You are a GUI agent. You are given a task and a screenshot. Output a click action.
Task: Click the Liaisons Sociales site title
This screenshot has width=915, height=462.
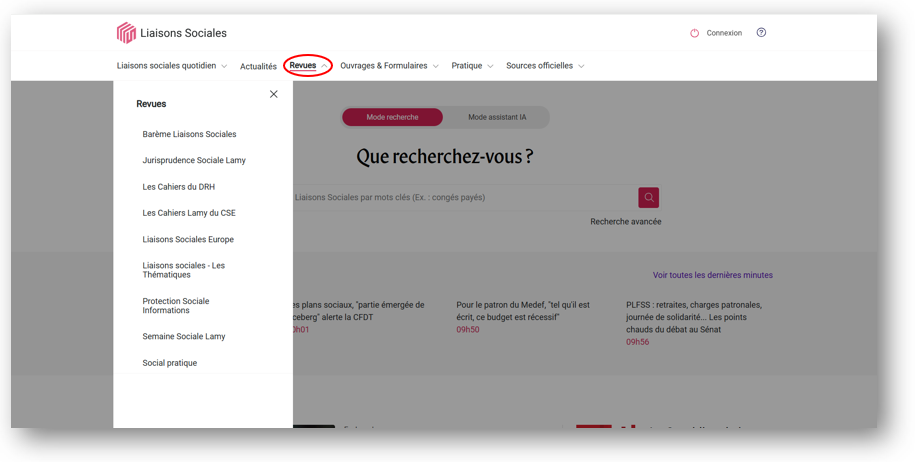[183, 33]
